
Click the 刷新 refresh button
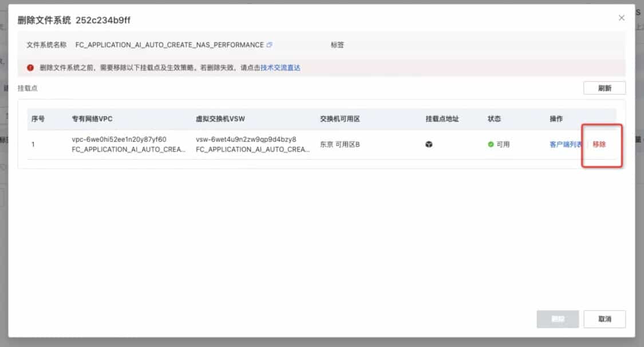coord(605,87)
